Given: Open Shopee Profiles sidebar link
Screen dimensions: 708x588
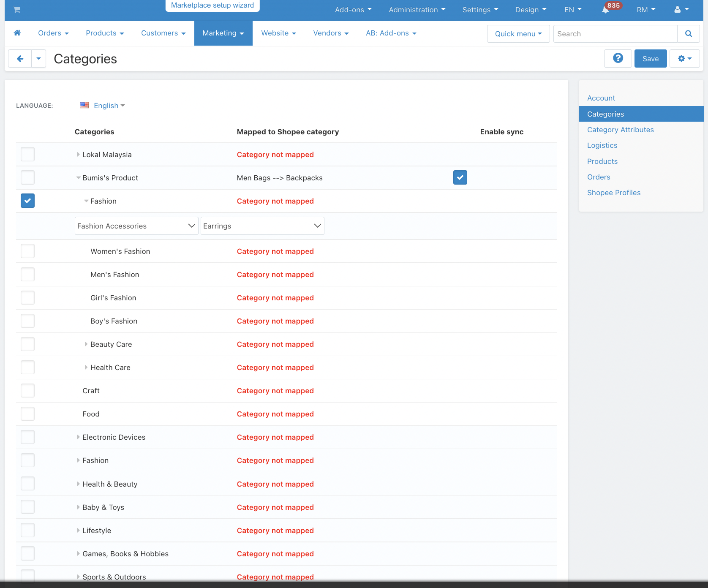Looking at the screenshot, I should pyautogui.click(x=613, y=193).
